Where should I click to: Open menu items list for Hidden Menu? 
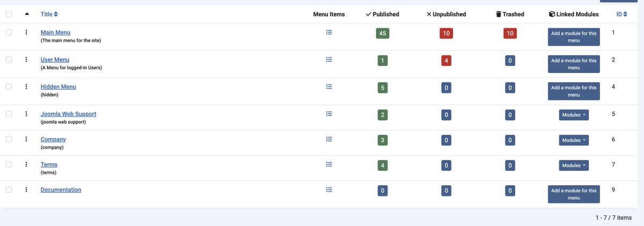329,86
